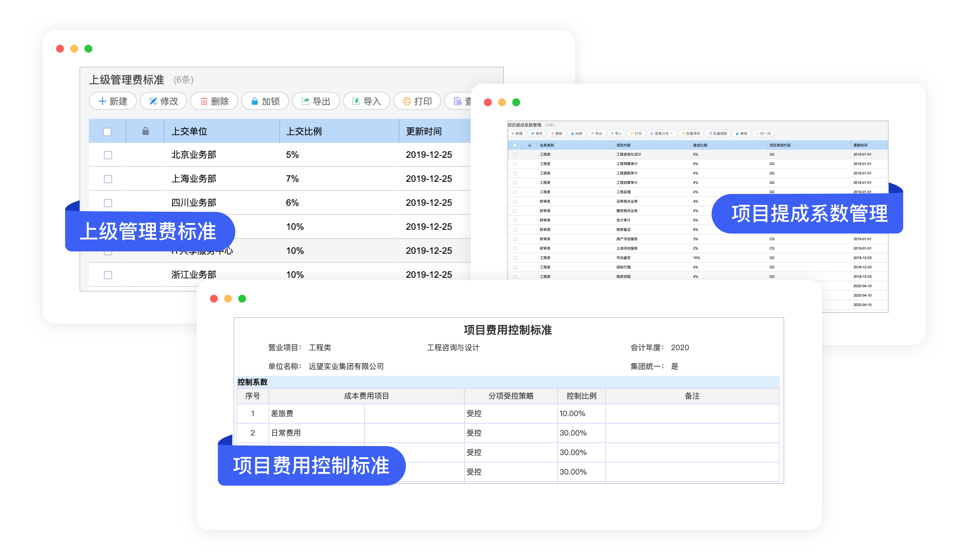Click the 远望实业集团有限公司 unit name value
The image size is (969, 560).
click(x=346, y=366)
